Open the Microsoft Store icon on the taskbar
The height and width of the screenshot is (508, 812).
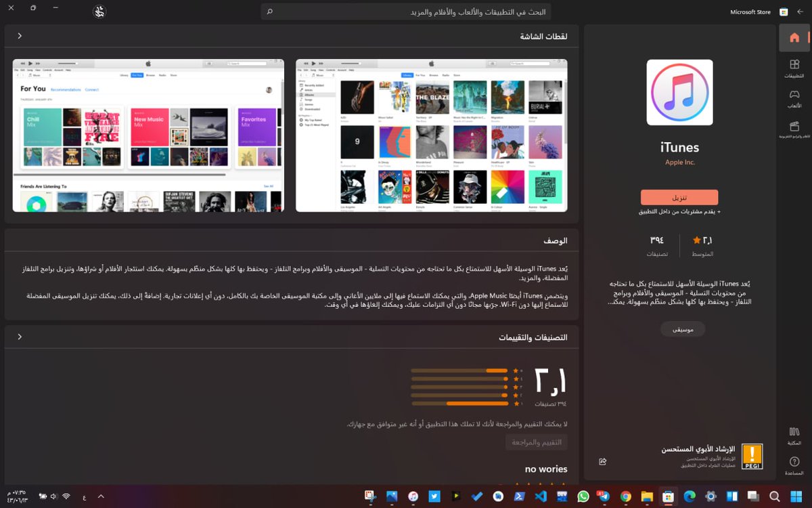pyautogui.click(x=668, y=496)
